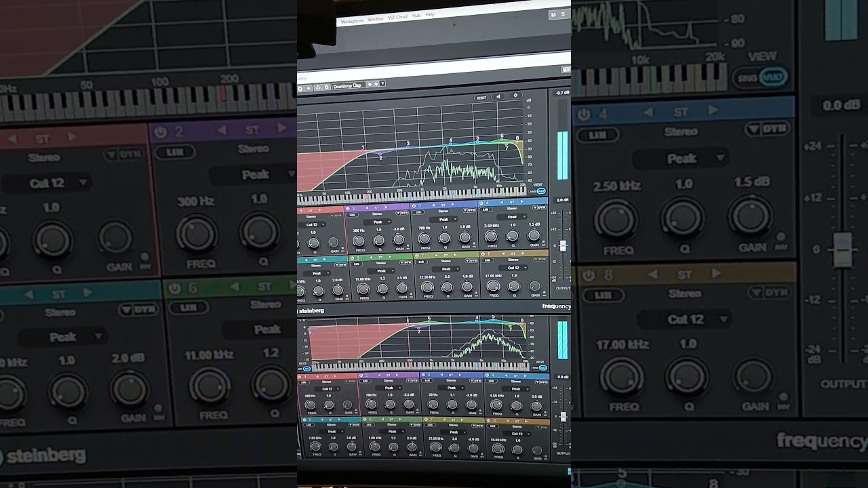This screenshot has height=488, width=868.
Task: Open the Workspaces menu
Action: 352,21
